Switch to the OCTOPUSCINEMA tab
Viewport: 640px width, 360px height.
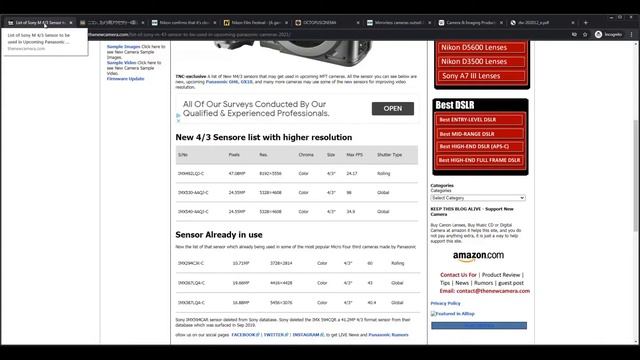click(x=327, y=23)
